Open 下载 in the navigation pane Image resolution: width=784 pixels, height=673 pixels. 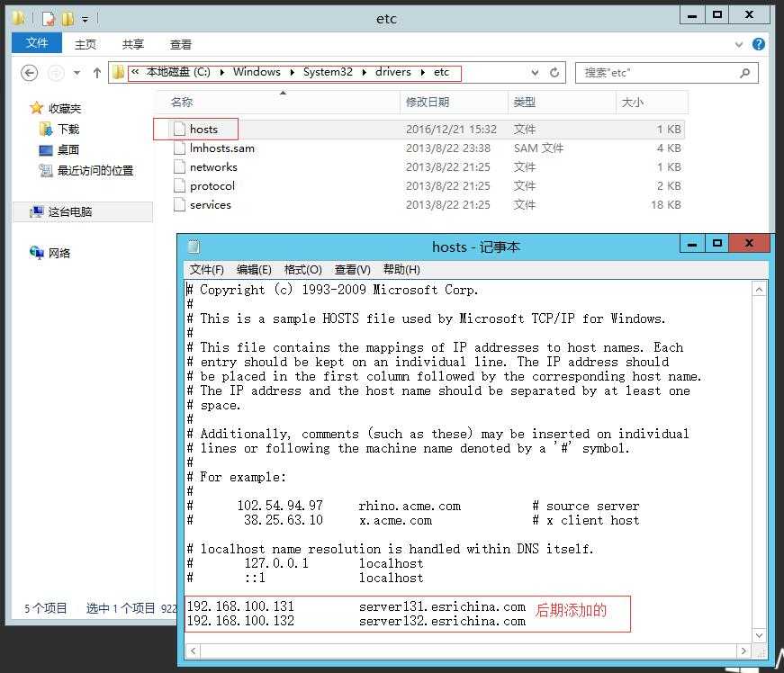click(x=68, y=130)
